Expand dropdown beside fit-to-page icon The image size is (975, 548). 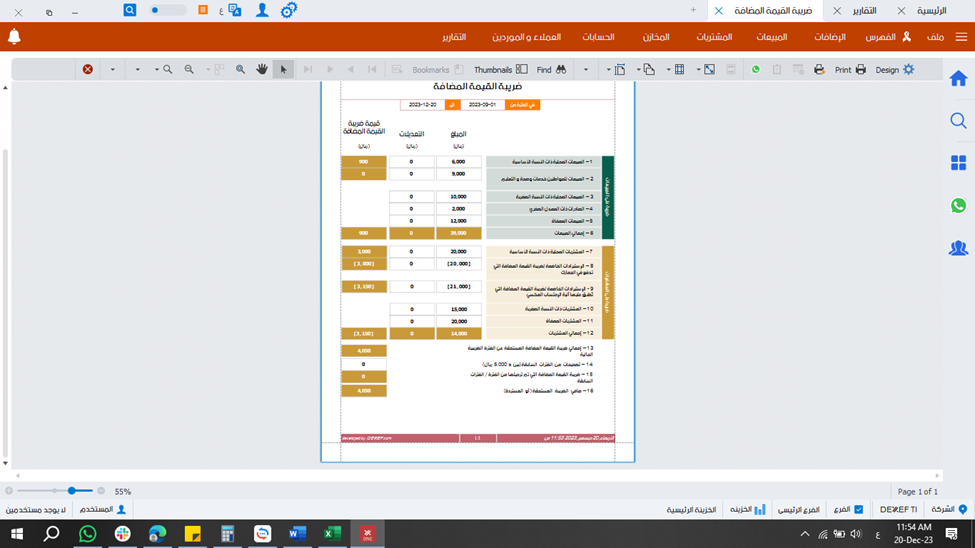(x=698, y=70)
